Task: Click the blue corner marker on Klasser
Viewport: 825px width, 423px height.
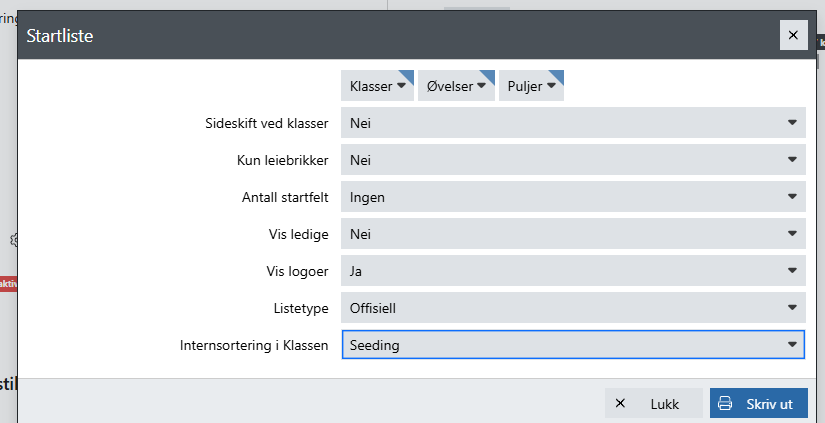Action: click(408, 75)
